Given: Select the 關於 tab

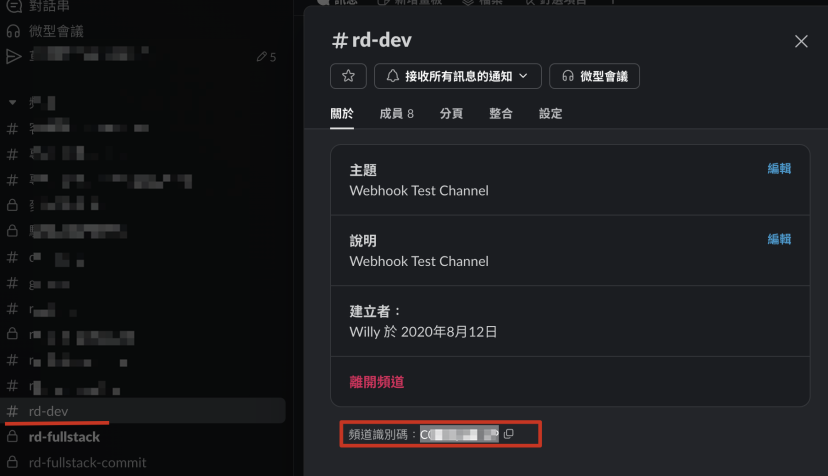Looking at the screenshot, I should pos(342,114).
